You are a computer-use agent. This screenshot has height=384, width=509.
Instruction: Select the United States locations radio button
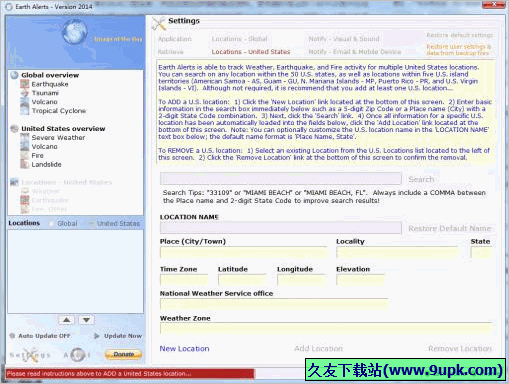tap(91, 223)
